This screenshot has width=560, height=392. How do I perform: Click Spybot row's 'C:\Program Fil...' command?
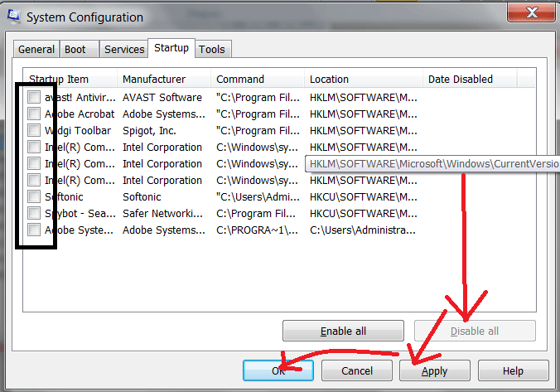[x=256, y=213]
